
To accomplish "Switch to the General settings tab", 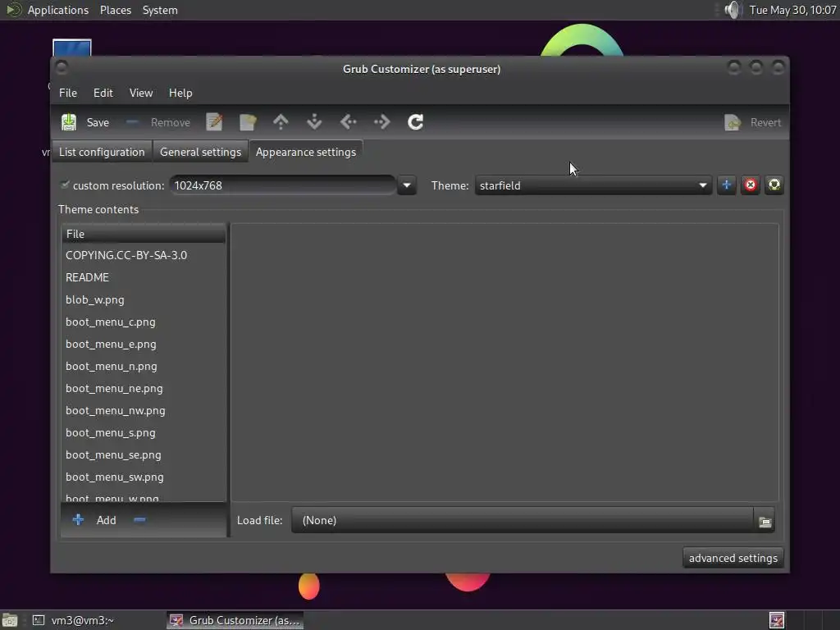I will click(200, 152).
